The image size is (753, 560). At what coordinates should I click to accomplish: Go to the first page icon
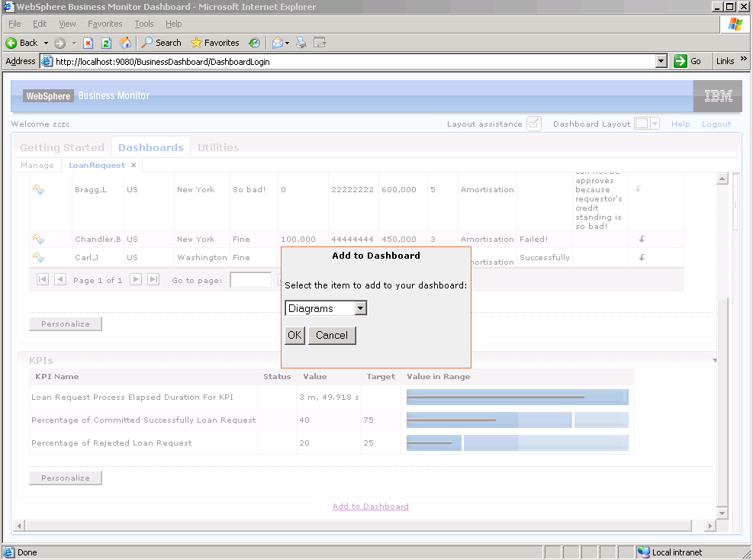click(43, 279)
